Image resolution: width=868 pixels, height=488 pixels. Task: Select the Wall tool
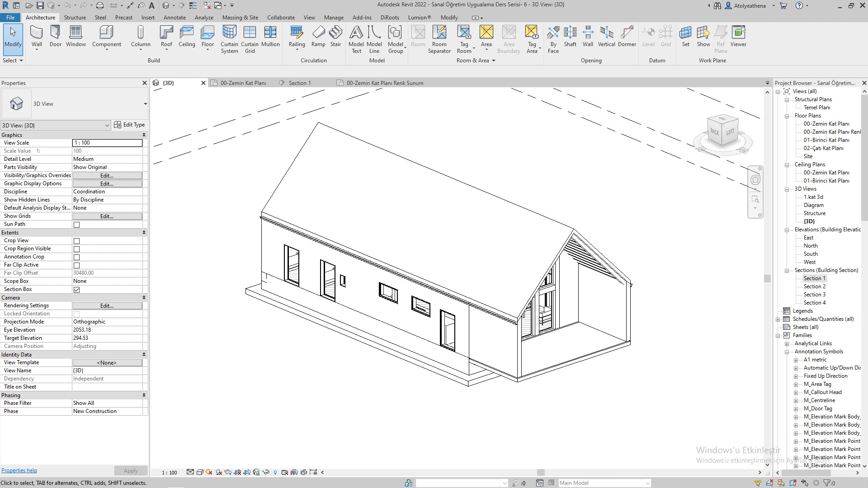(36, 36)
